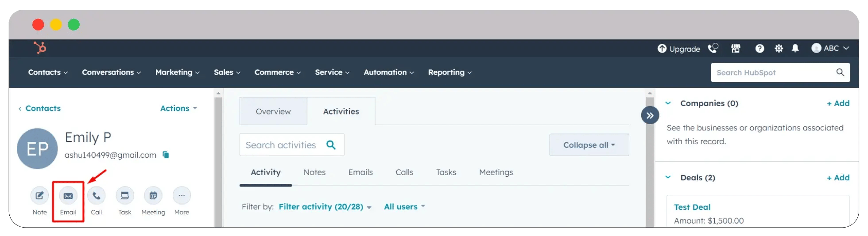Collapse the Companies (0) section chevron

[x=668, y=103]
